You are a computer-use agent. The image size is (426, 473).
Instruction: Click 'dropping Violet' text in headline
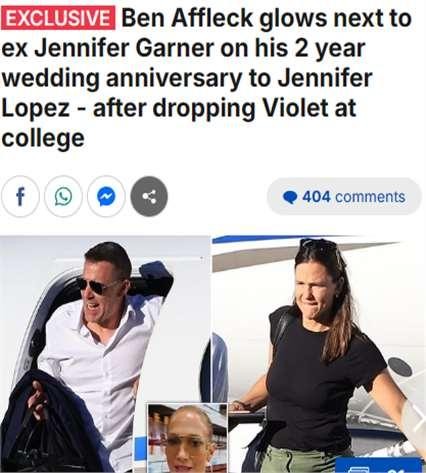(240, 108)
